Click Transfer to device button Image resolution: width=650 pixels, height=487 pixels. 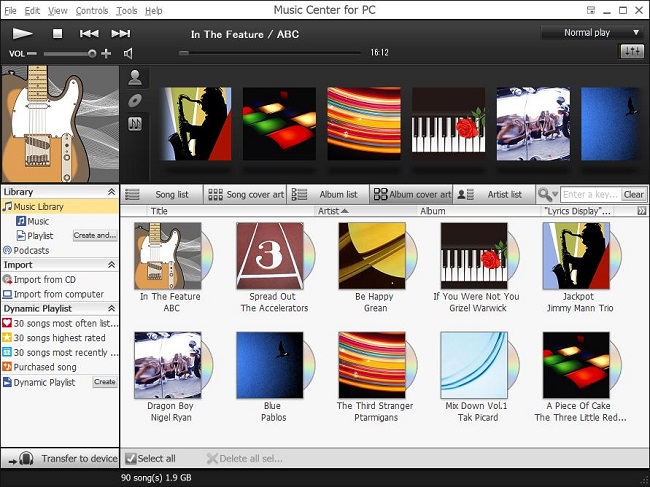pos(60,458)
